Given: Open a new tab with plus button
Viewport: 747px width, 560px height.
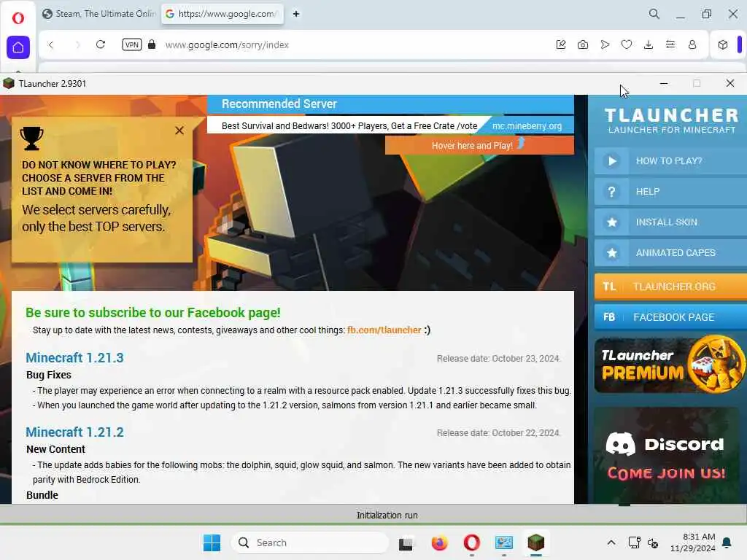Looking at the screenshot, I should [296, 14].
